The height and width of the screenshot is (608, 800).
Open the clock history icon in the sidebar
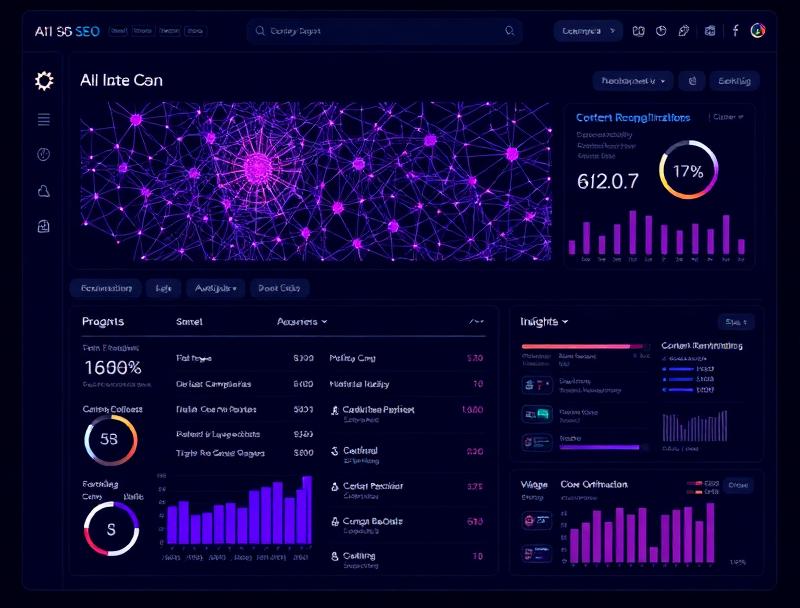tap(42, 156)
